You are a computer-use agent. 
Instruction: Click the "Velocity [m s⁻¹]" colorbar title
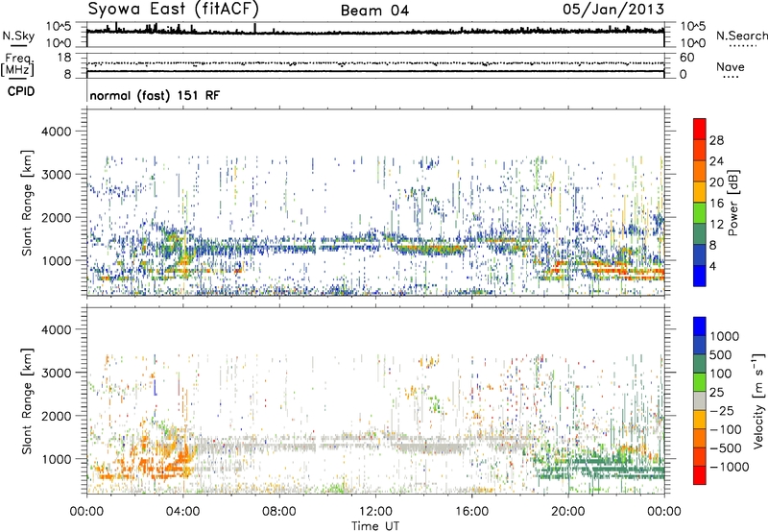[x=758, y=401]
